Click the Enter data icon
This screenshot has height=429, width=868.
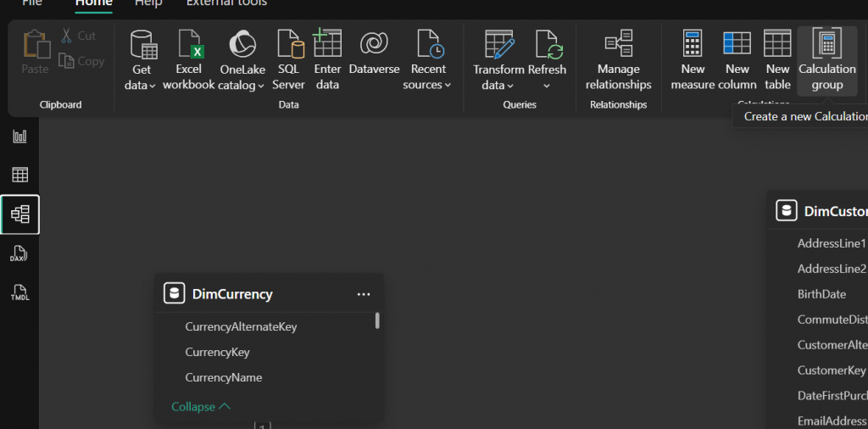coord(327,44)
